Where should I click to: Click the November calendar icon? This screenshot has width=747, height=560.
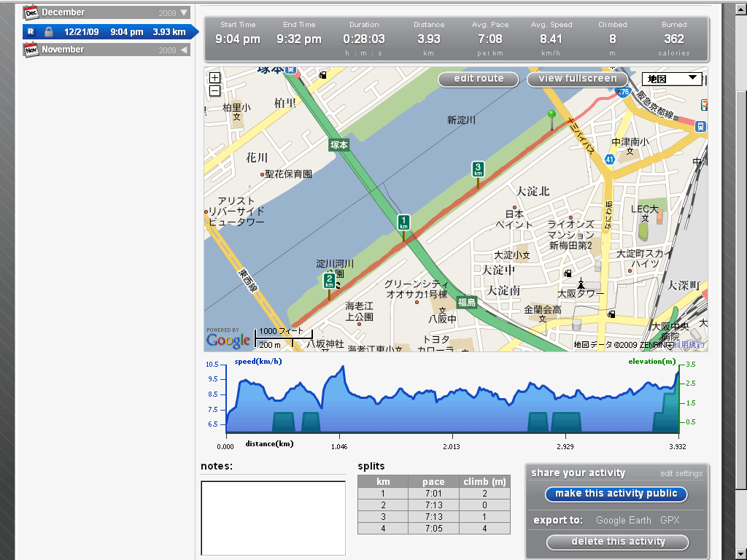coord(31,50)
